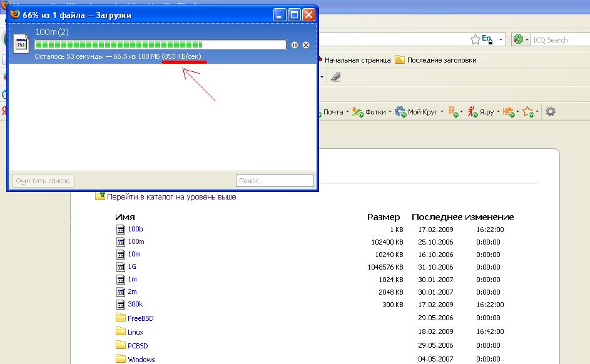Expand the Почта dropdown arrow

pyautogui.click(x=347, y=113)
